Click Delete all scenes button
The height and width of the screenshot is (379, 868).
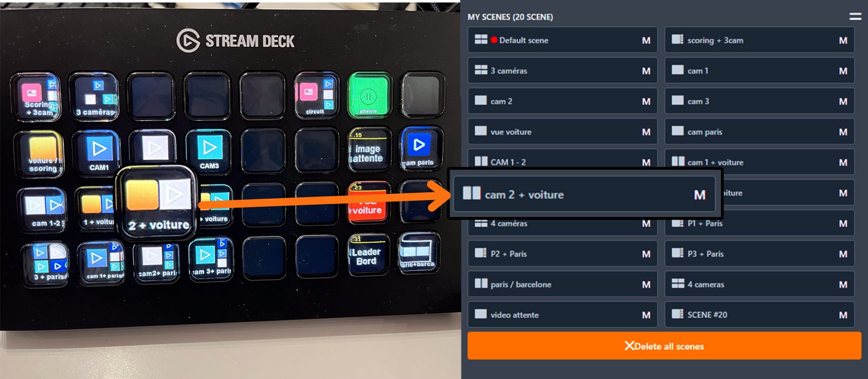tap(664, 346)
